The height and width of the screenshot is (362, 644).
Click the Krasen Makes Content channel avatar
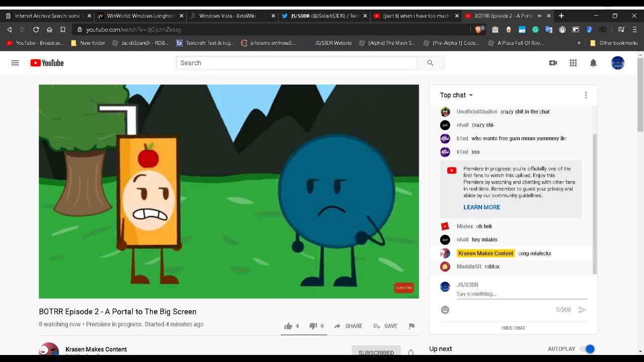[x=49, y=349]
